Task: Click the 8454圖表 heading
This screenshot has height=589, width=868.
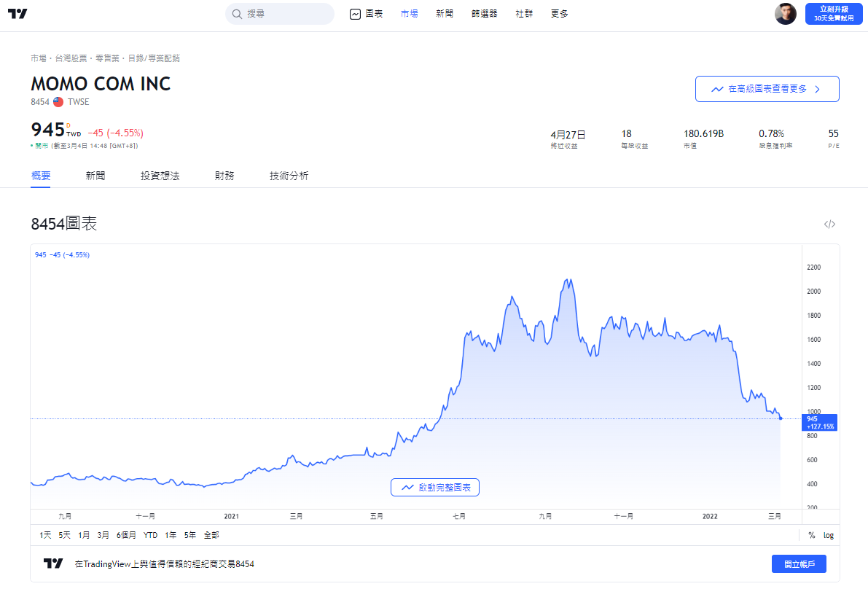Action: click(64, 224)
